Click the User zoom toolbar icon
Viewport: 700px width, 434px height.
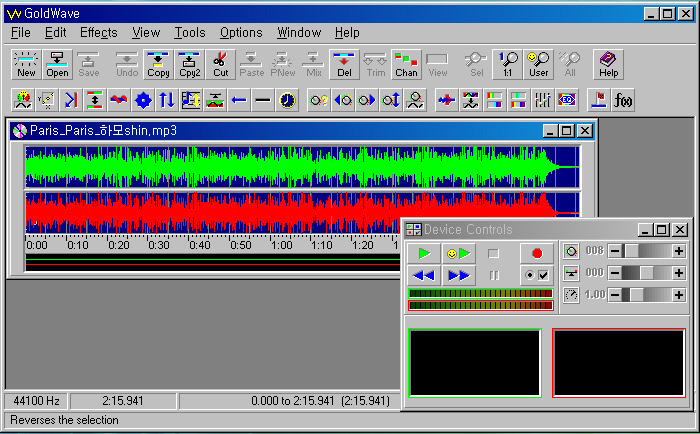tap(539, 64)
